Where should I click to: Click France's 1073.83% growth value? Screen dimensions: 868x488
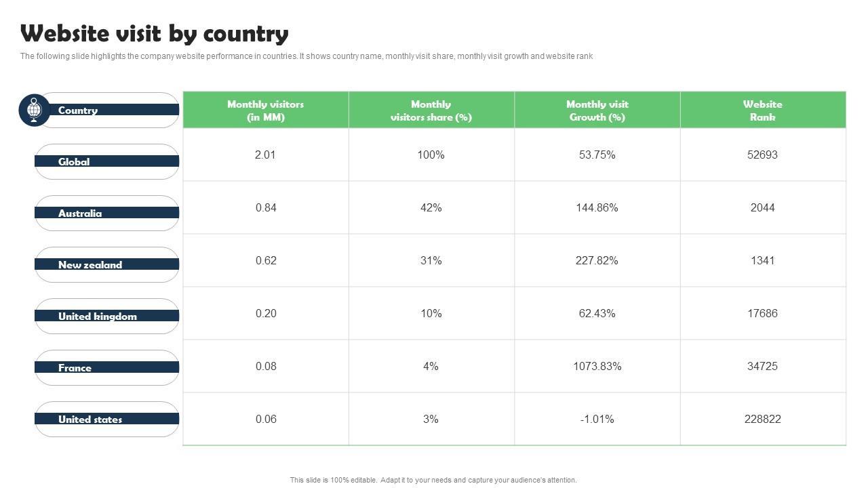[x=597, y=366]
